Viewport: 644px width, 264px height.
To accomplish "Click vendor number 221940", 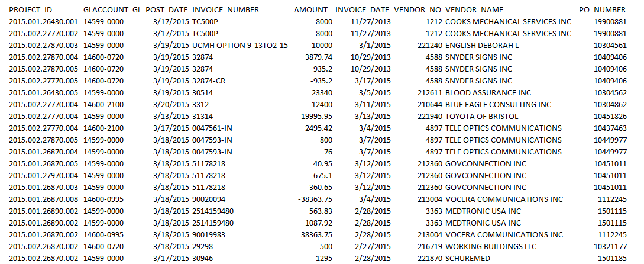I will (x=429, y=117).
